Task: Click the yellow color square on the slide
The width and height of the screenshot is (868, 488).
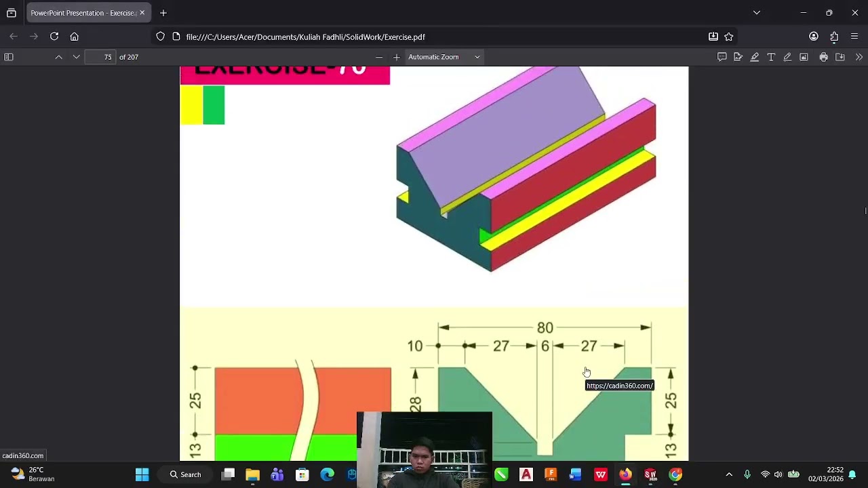Action: click(x=191, y=105)
